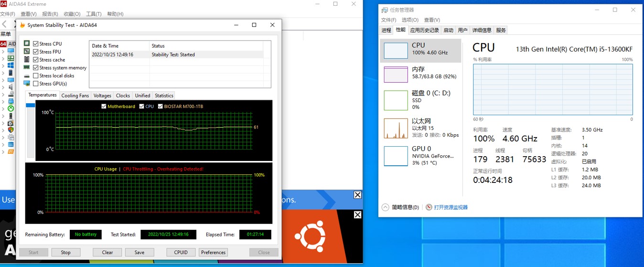Toggle the BIOSTAR M700-1TB graph checkbox
This screenshot has height=267, width=644.
(x=160, y=107)
